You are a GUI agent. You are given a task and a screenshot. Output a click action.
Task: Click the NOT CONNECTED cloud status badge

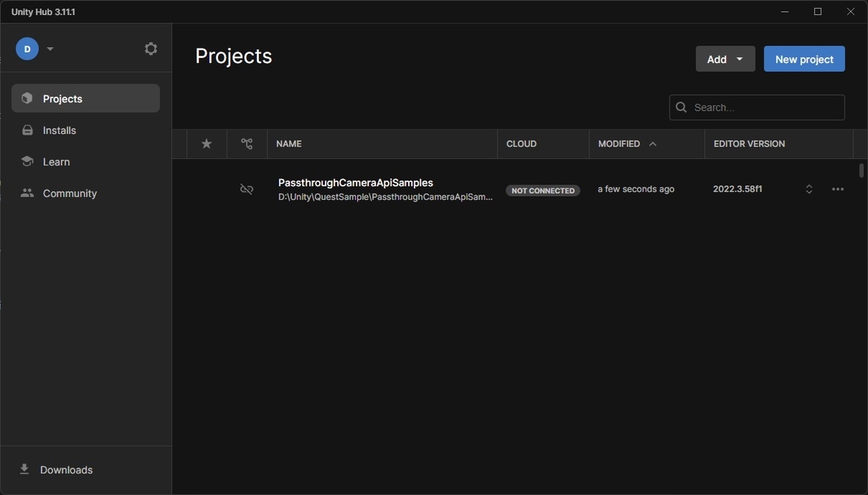[542, 190]
